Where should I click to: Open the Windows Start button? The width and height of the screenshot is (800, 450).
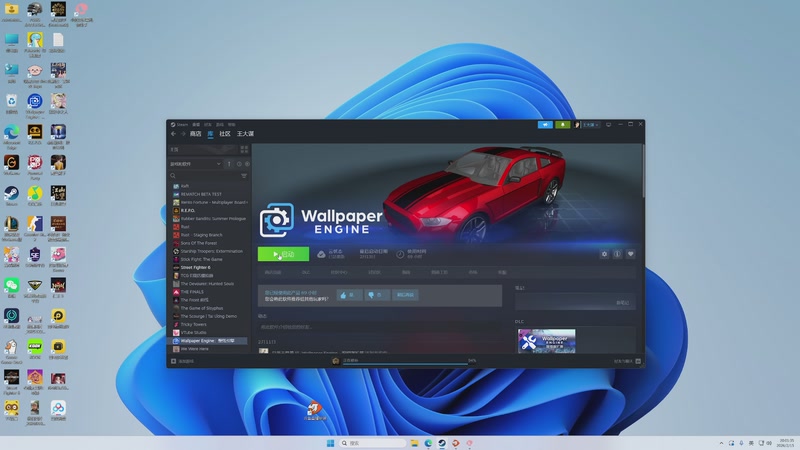(330, 443)
